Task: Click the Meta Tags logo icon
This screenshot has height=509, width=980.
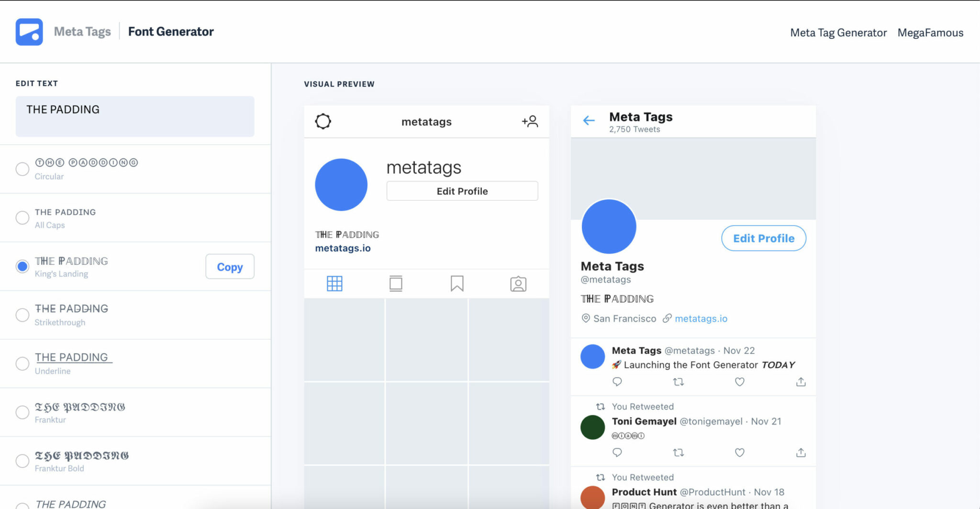Action: [29, 32]
